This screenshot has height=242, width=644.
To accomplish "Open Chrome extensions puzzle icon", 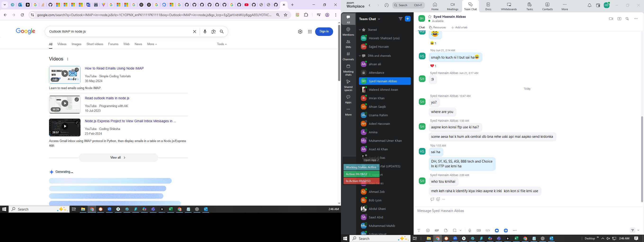I will click(x=306, y=15).
